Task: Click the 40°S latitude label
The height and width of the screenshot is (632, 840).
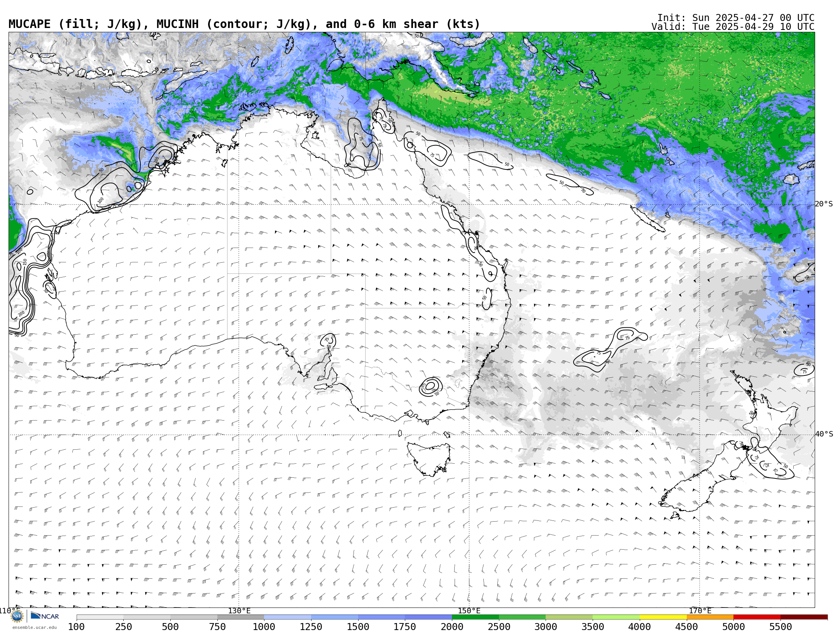Action: click(x=824, y=434)
